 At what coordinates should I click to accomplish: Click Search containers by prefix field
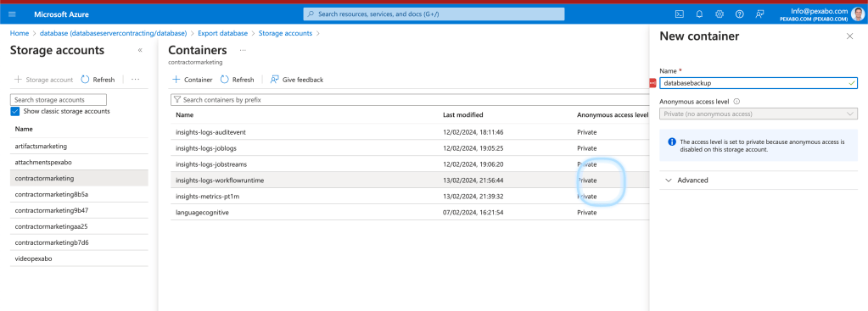[410, 100]
